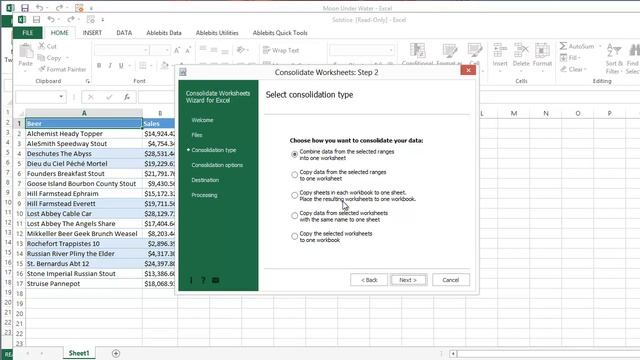Image resolution: width=640 pixels, height=360 pixels.
Task: Click the Next button in the wizard
Action: tap(408, 280)
